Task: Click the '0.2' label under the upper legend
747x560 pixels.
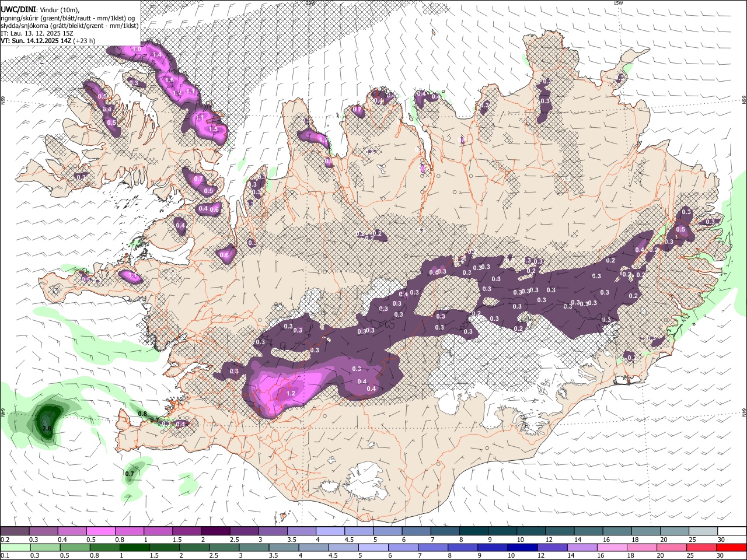Action: [x=5, y=540]
